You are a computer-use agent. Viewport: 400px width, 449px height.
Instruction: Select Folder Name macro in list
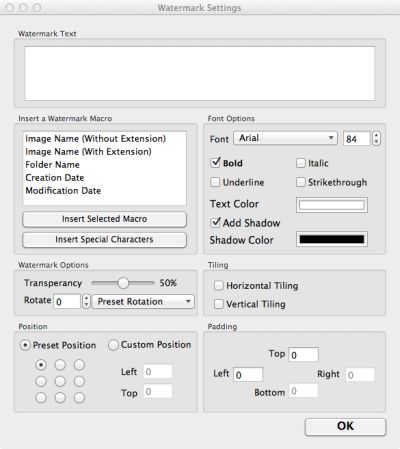coord(52,165)
